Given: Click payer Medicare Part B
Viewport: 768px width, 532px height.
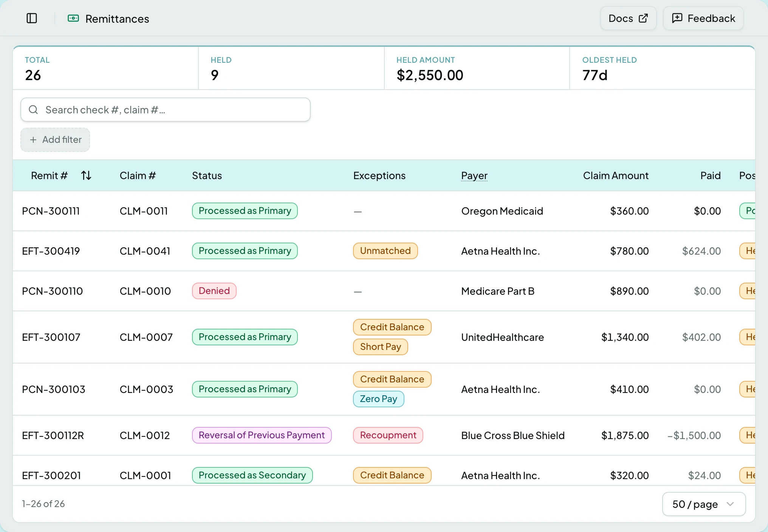Looking at the screenshot, I should (x=498, y=291).
